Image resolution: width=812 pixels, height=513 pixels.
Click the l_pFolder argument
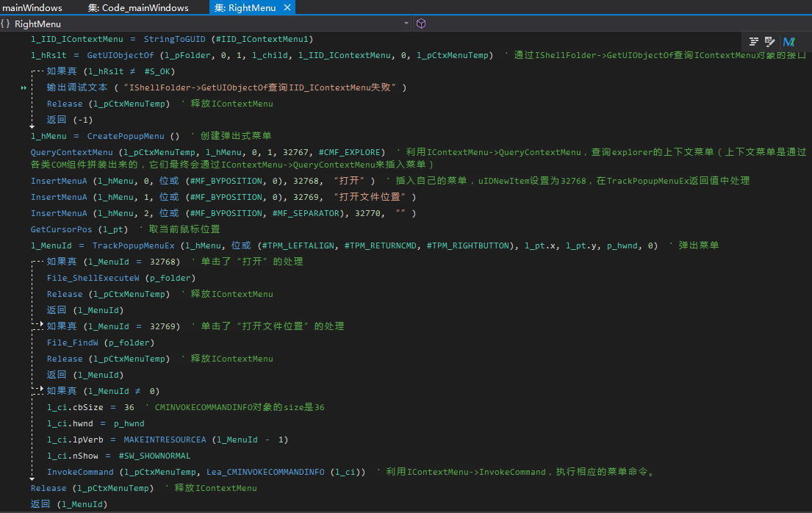187,55
